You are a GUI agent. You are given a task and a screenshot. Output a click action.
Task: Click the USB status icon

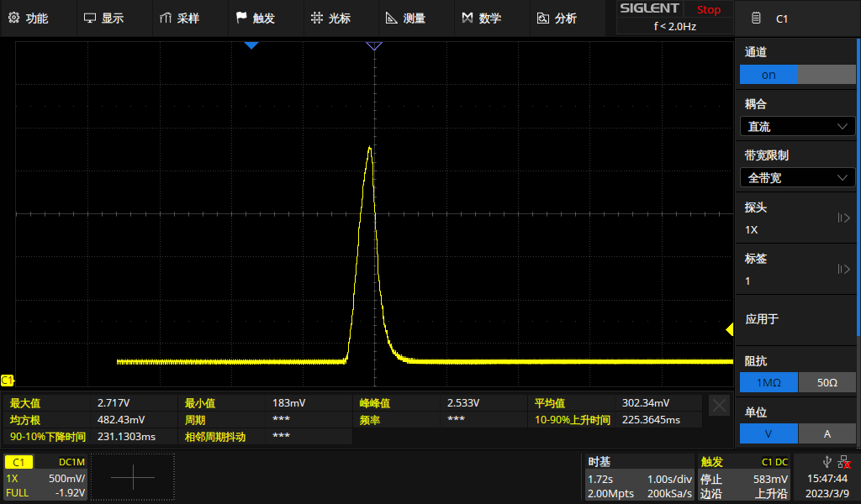click(x=827, y=461)
